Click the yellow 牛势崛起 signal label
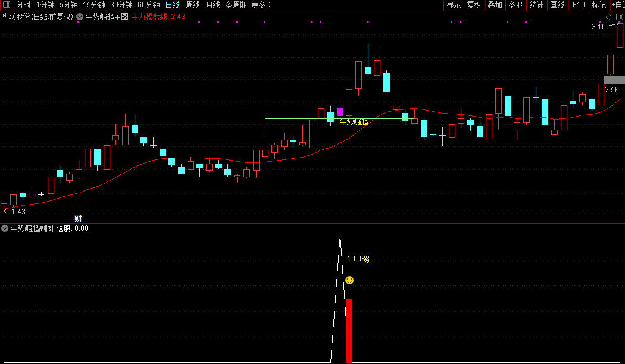Screen dimensions: 625x364 coord(354,121)
